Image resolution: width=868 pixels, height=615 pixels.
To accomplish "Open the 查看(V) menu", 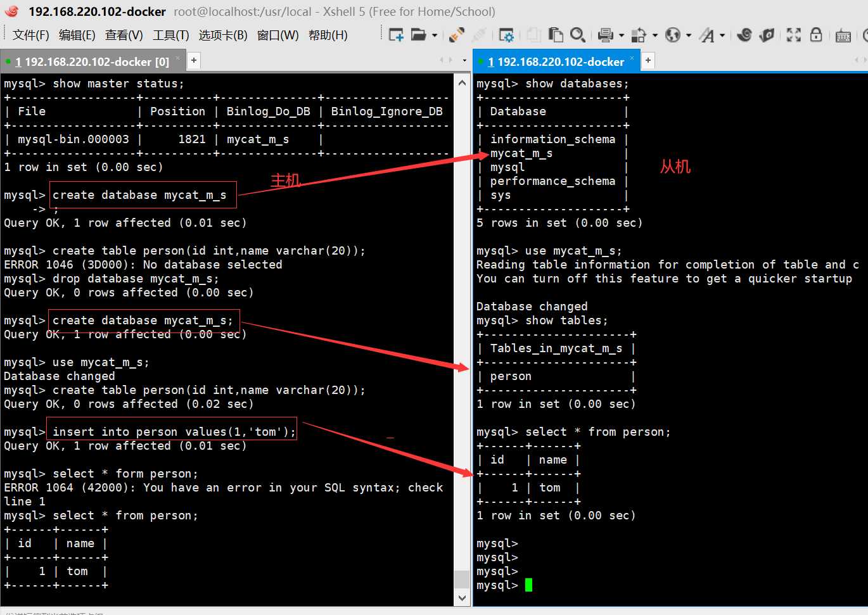I will (x=124, y=35).
